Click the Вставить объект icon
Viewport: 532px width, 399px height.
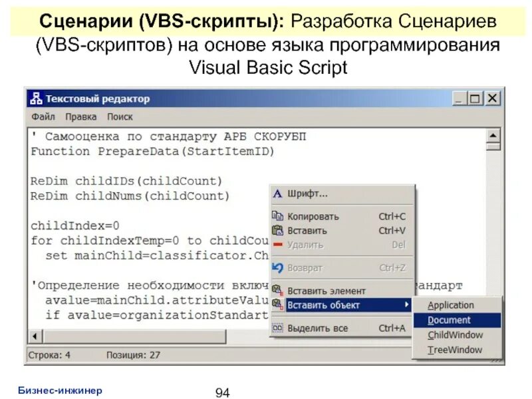pos(277,305)
